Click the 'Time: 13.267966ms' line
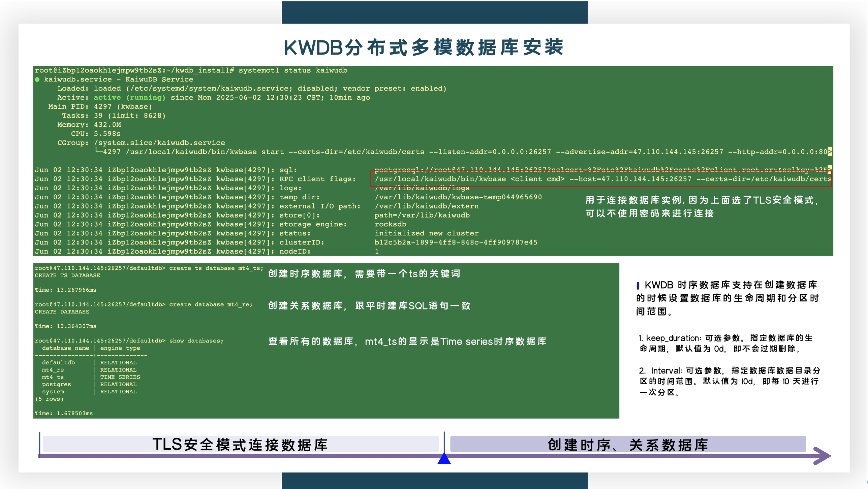 (x=65, y=290)
